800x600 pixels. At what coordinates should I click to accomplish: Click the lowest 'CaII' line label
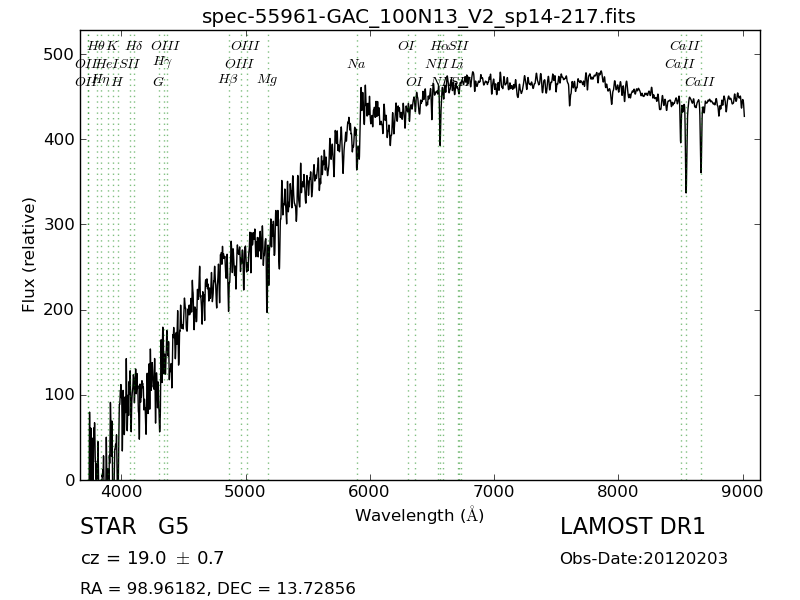(699, 82)
